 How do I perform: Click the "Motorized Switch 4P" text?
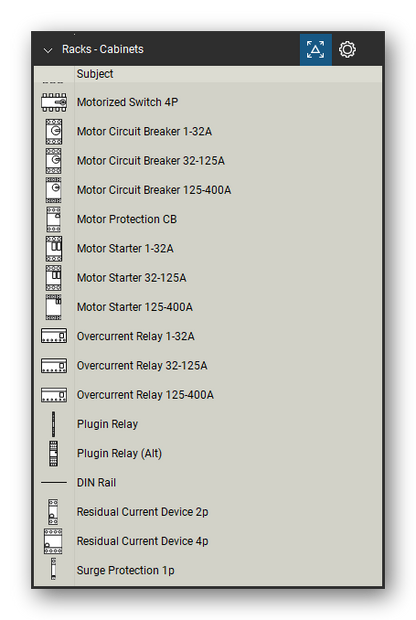[x=127, y=102]
